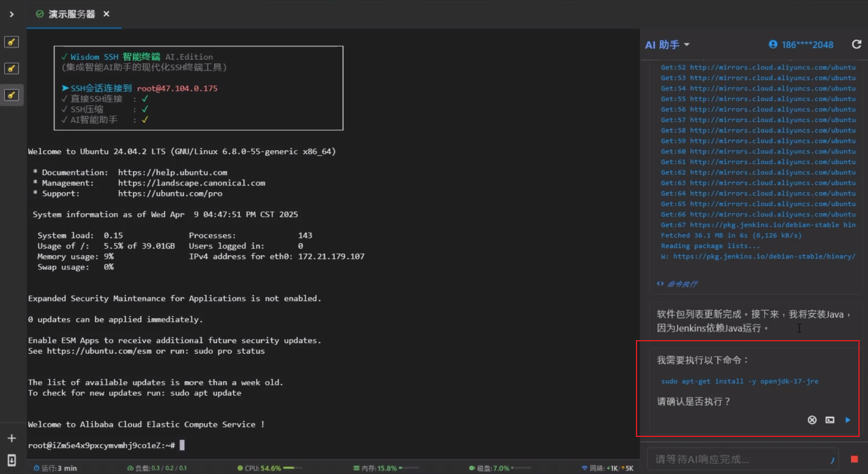Focus the 请等待AI响应完成 input box

743,459
